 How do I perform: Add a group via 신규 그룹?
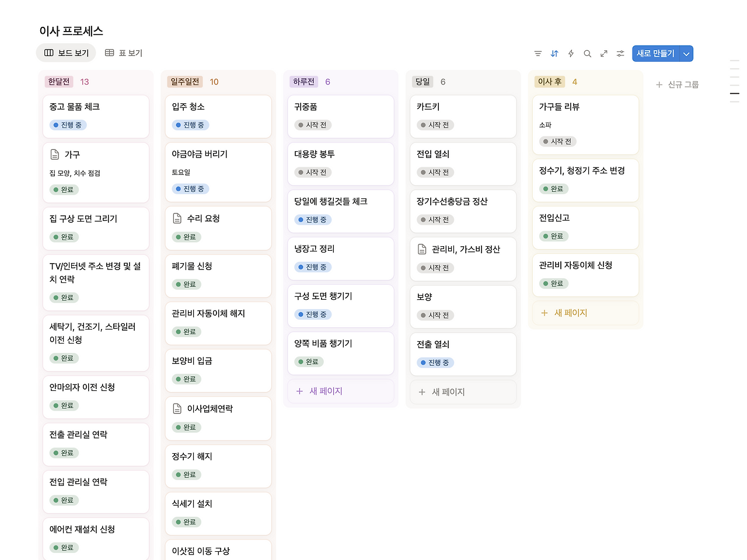click(x=677, y=84)
